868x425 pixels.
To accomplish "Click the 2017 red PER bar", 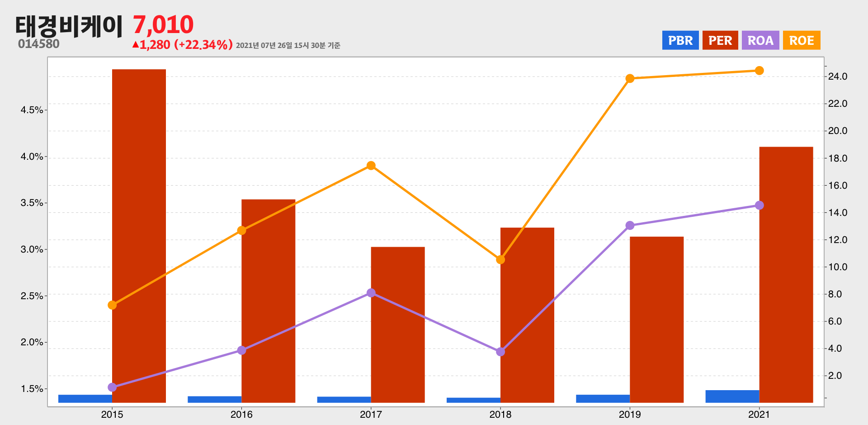I will (x=398, y=325).
